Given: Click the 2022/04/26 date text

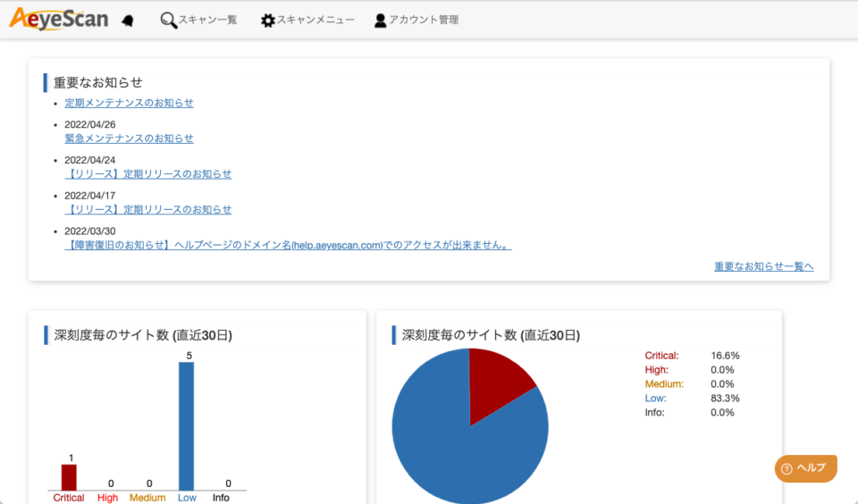Looking at the screenshot, I should (x=89, y=125).
